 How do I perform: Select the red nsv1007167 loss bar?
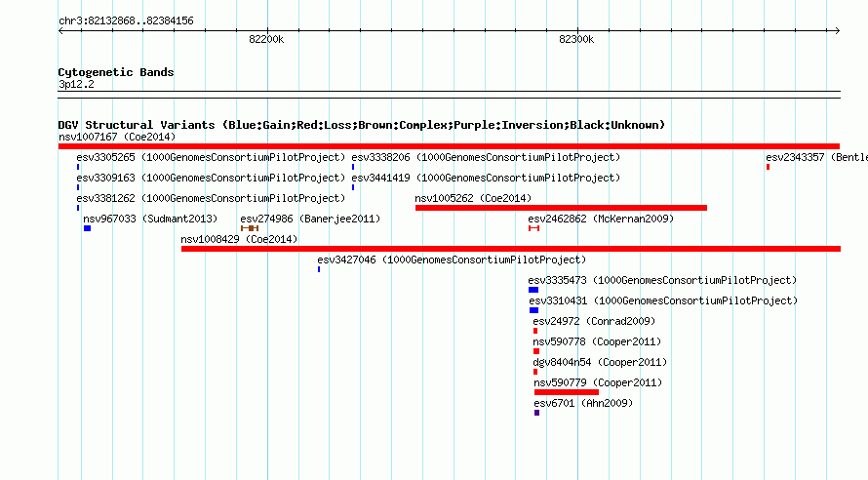click(x=449, y=146)
